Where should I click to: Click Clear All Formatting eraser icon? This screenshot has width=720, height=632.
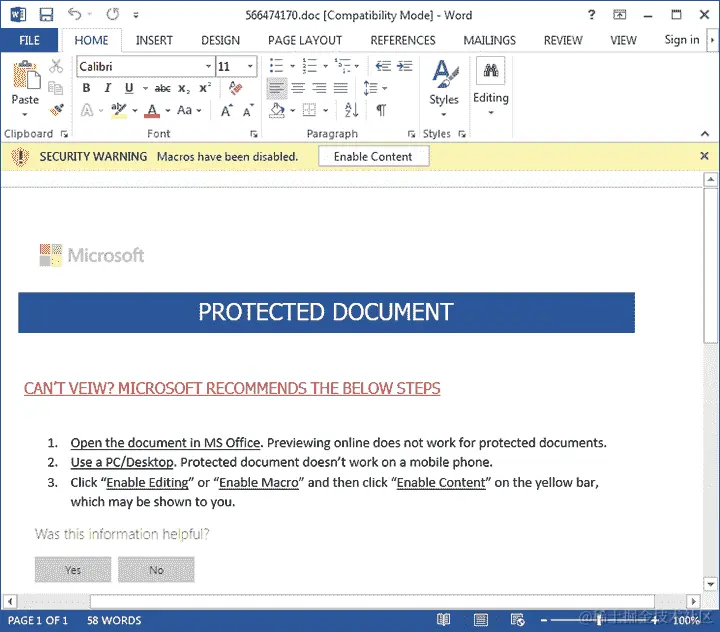(x=236, y=88)
